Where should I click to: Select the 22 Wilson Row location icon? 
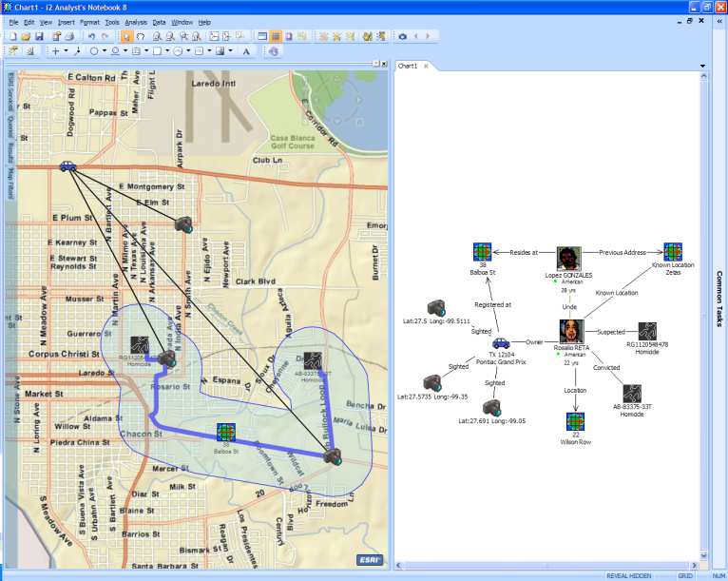576,421
